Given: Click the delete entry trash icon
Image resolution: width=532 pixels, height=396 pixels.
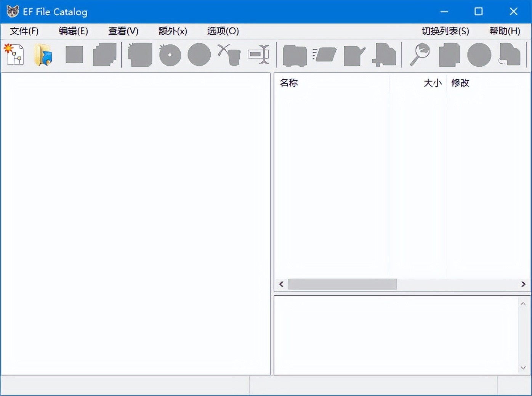Looking at the screenshot, I should pos(229,55).
